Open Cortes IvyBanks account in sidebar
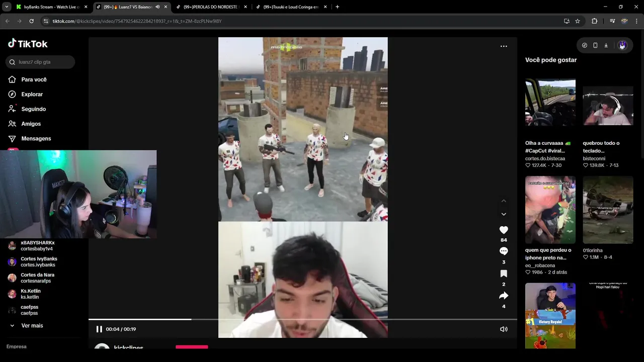Screen dimensions: 644x362 [32, 262]
